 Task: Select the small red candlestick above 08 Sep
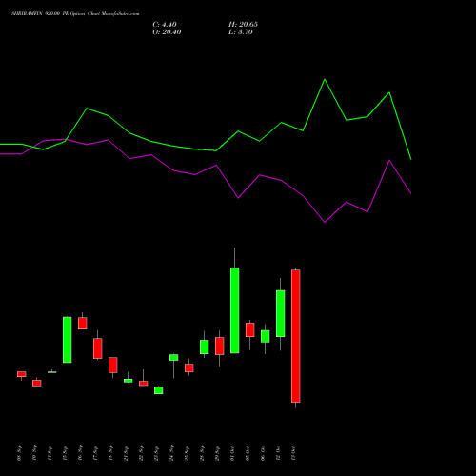click(22, 374)
